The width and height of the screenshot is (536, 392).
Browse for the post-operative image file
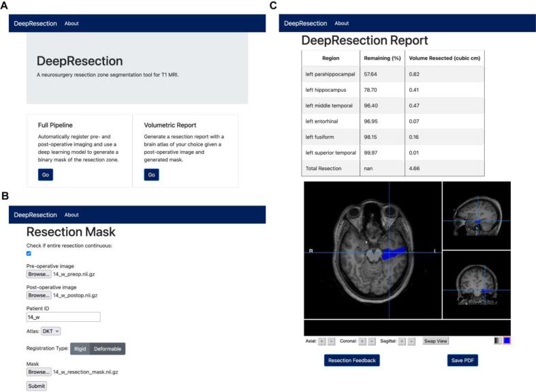coord(39,295)
